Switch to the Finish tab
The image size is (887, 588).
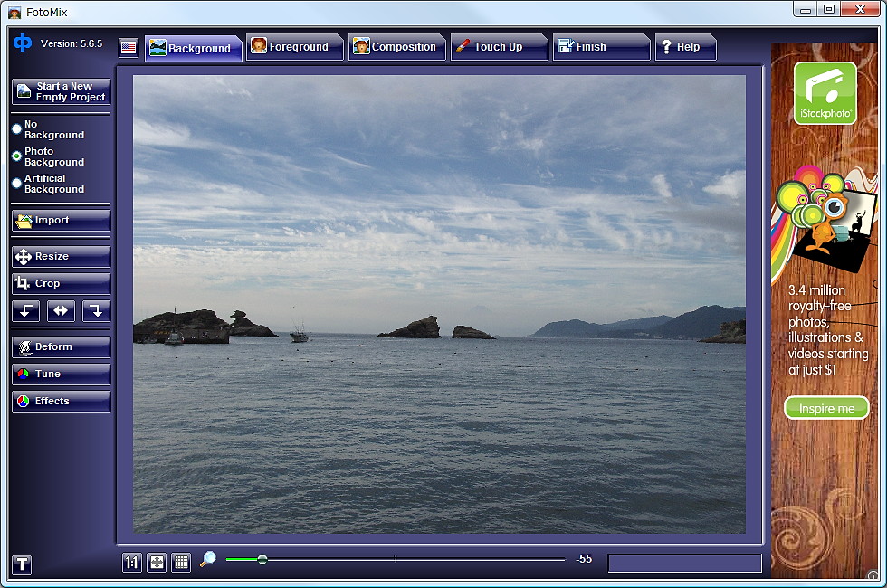[601, 47]
